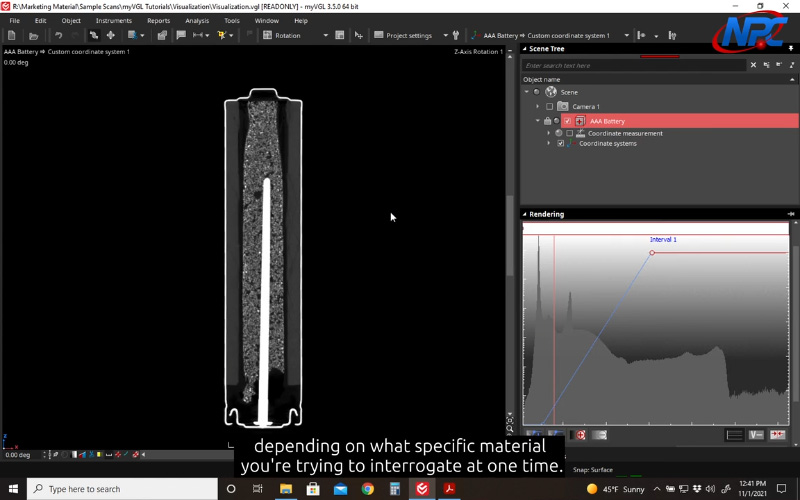Click the red vertical isovalue line in the histogram

point(554,329)
